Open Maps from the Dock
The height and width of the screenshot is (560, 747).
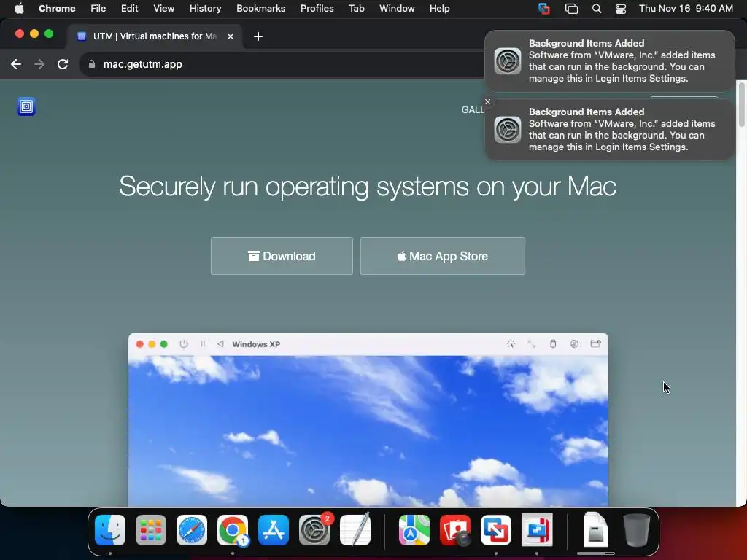[x=414, y=530]
